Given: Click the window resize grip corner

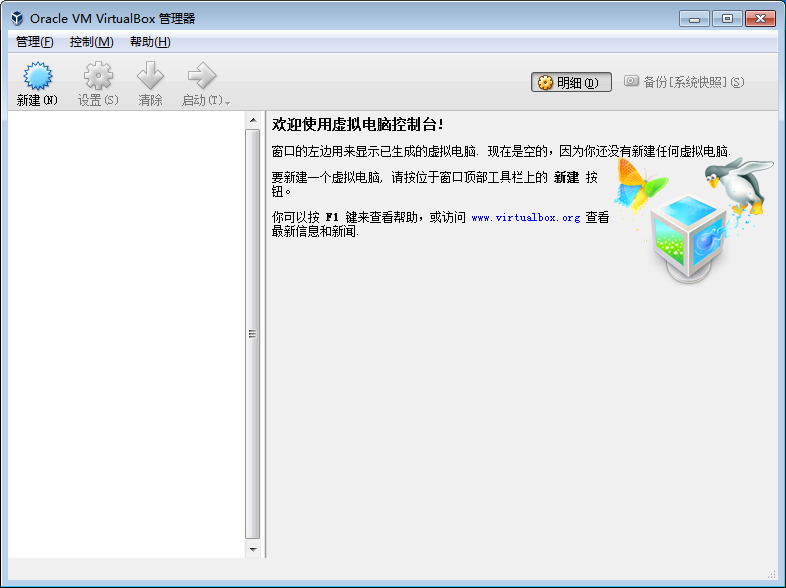Looking at the screenshot, I should click(772, 574).
